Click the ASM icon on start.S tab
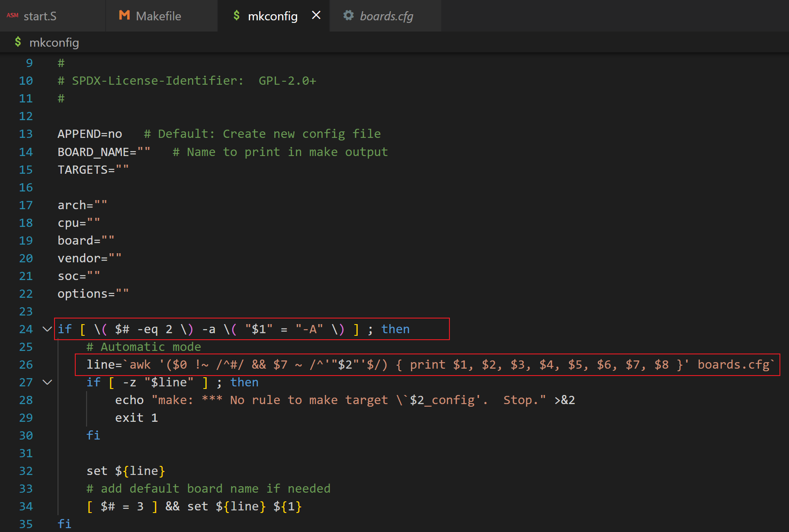 (x=13, y=16)
